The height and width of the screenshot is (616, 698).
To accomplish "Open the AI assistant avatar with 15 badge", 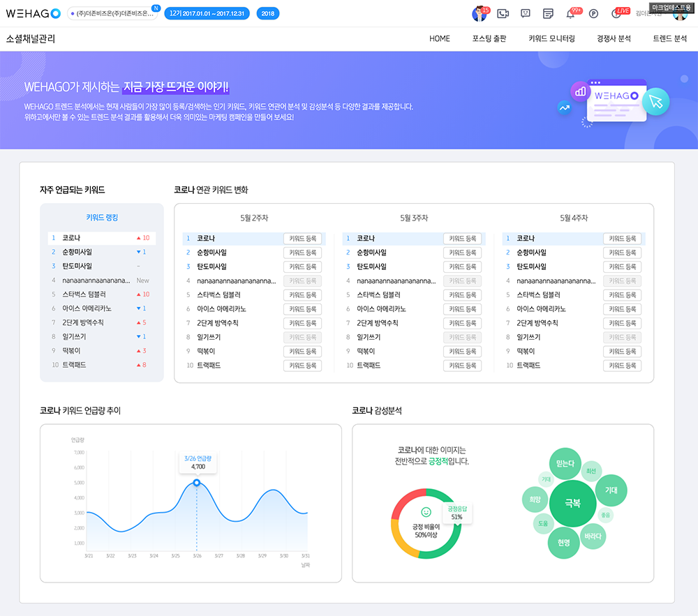I will (480, 13).
